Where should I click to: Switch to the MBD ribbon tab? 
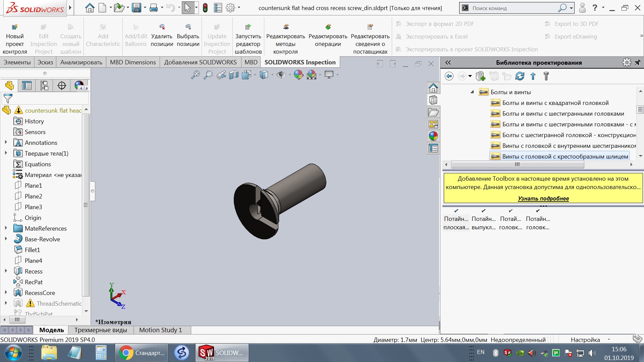click(251, 62)
